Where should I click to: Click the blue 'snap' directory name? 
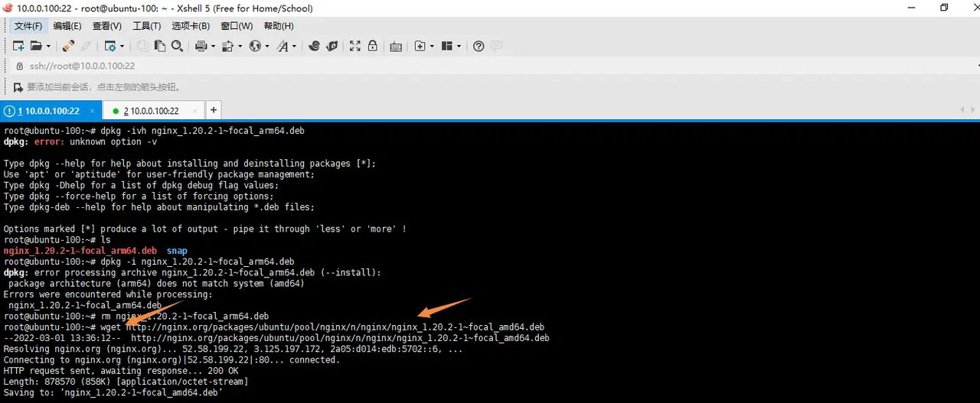[x=177, y=250]
